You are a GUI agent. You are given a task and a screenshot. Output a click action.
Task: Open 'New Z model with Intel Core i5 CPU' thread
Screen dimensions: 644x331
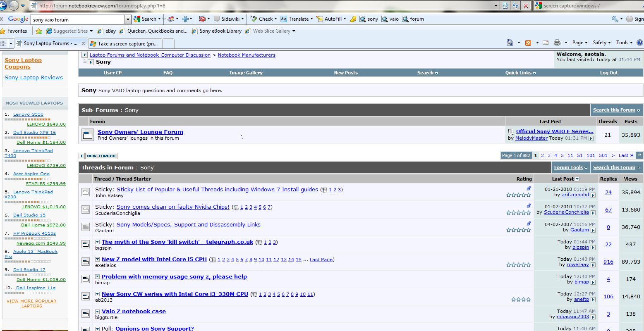(154, 260)
